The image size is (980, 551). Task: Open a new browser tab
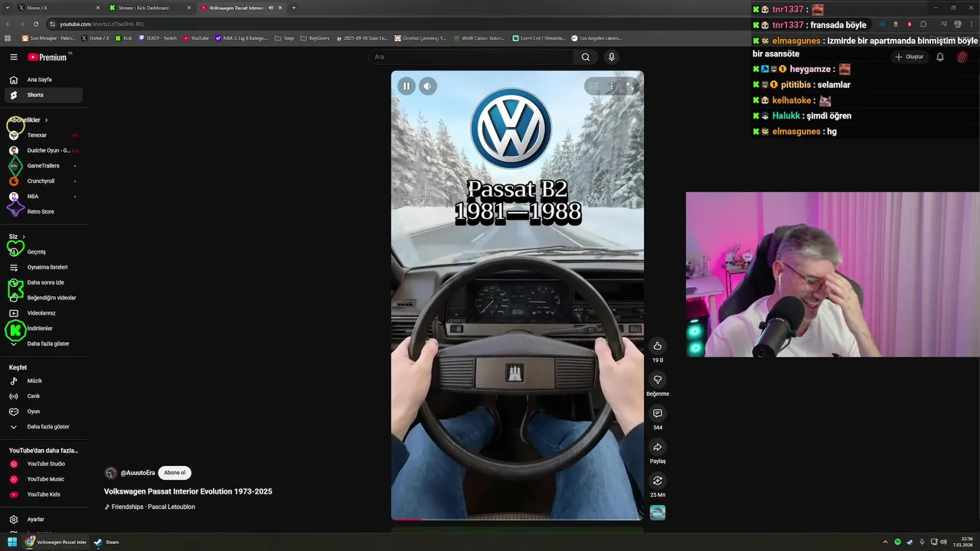pyautogui.click(x=294, y=8)
